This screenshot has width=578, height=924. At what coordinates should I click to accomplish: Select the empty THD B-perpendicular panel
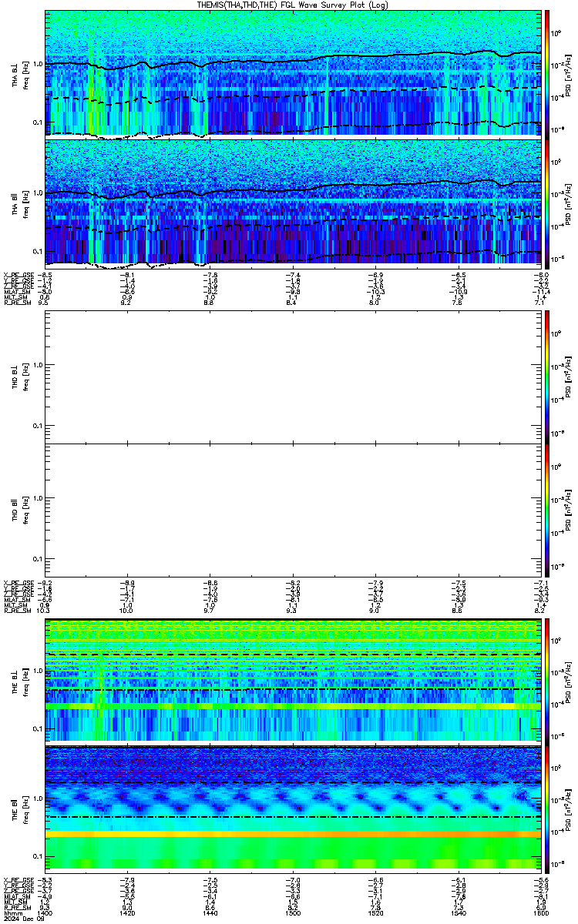pyautogui.click(x=294, y=377)
